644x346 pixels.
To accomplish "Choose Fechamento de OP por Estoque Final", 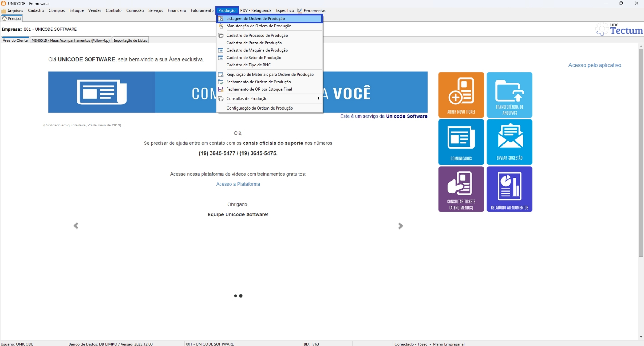I will (x=259, y=89).
